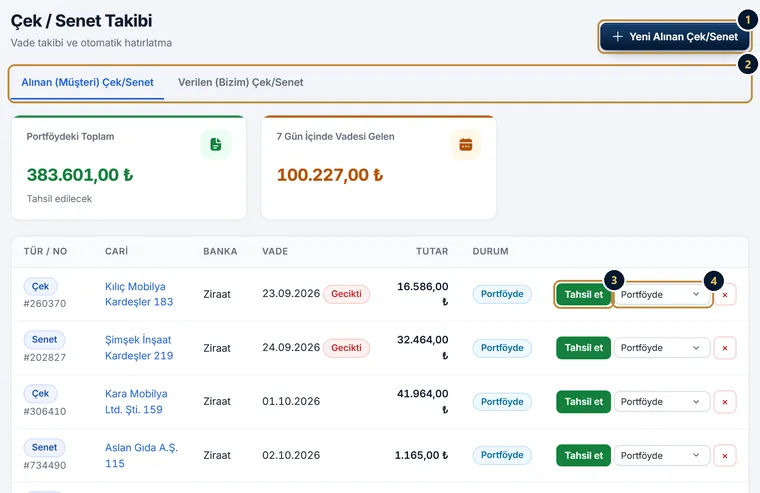Open Aslan Gıda A.Ş. 115 link
Screen dimensions: 760x493
tap(141, 455)
